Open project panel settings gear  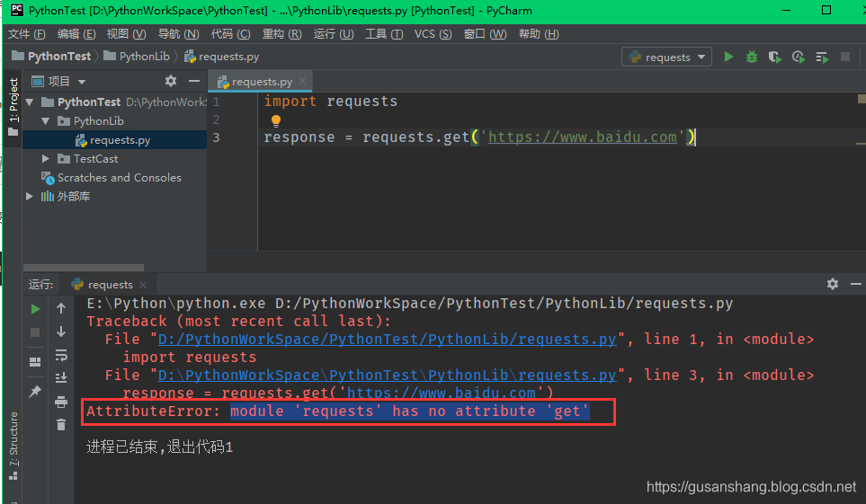pos(171,81)
